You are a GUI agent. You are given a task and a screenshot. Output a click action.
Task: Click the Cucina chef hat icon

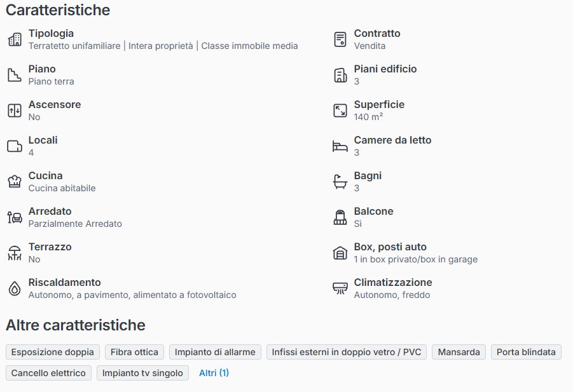[14, 182]
